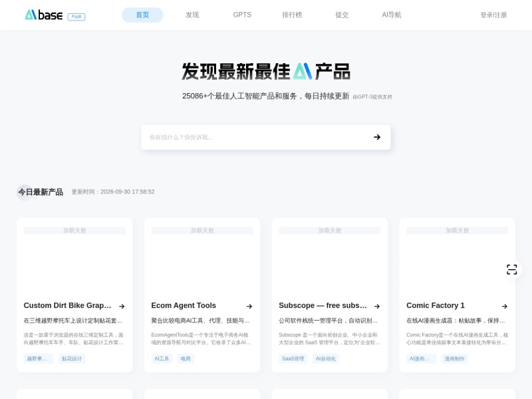Click the 由GPT-3提供支持 text
Image resolution: width=532 pixels, height=399 pixels.
372,96
